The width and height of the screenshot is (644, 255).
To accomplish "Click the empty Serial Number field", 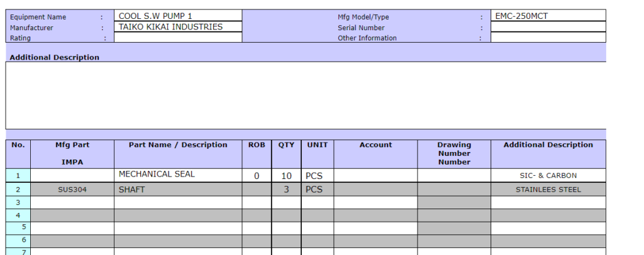I will click(548, 27).
